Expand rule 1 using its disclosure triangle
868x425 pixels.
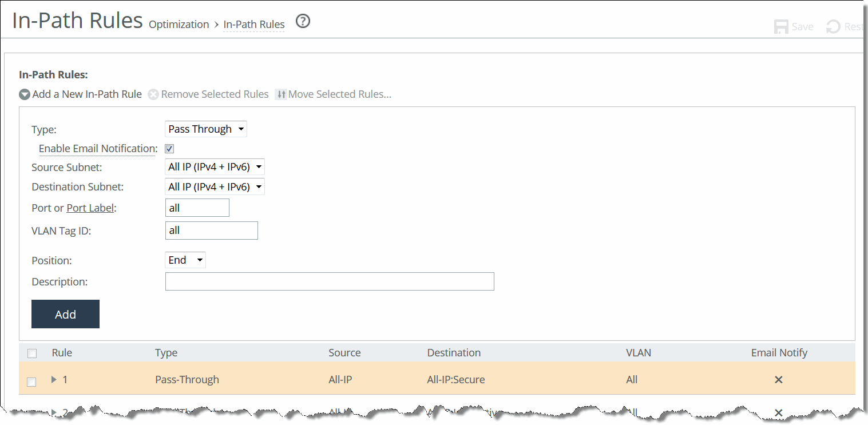(x=53, y=379)
